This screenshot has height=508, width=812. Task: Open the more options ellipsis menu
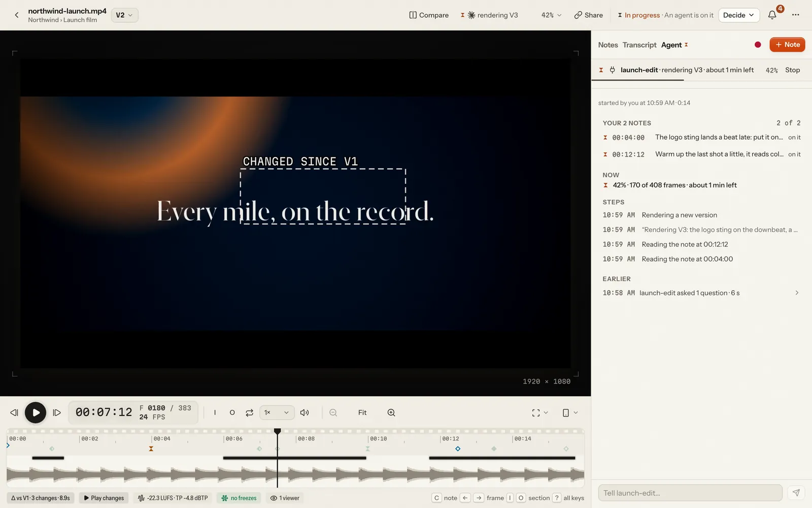pyautogui.click(x=795, y=15)
